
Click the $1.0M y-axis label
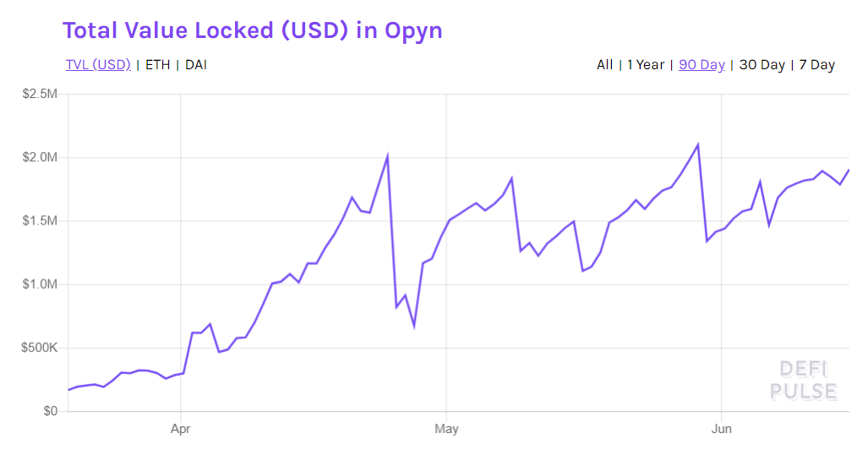pos(39,285)
